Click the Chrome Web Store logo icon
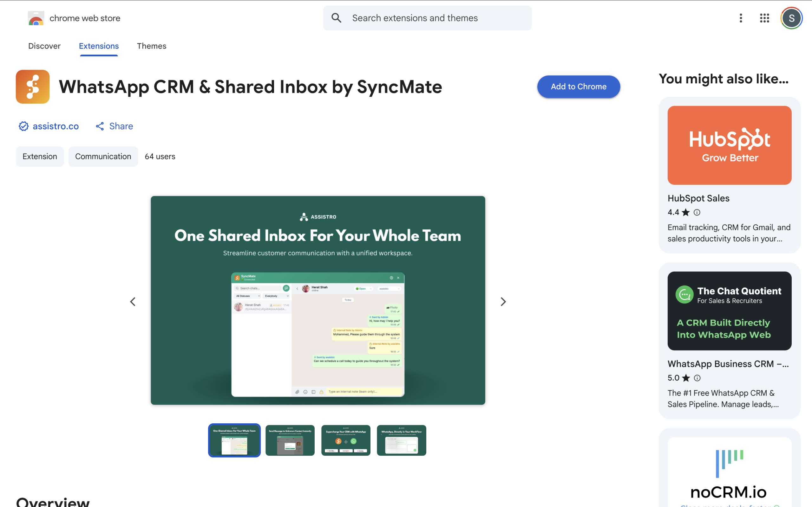812x507 pixels. point(36,18)
